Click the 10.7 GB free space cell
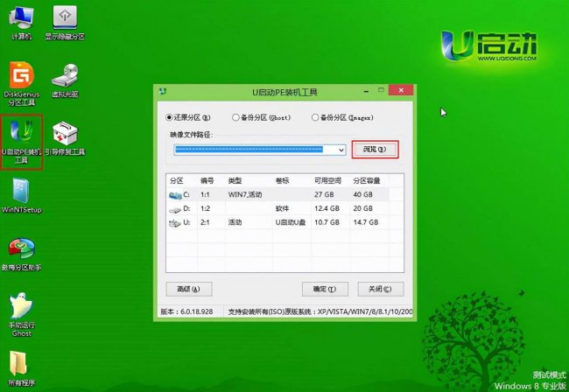 (327, 222)
